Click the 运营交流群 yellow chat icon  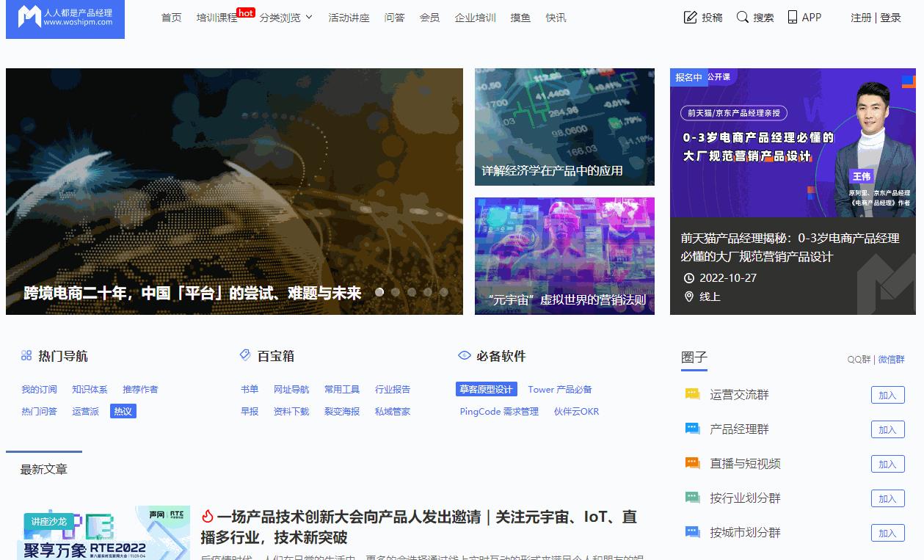[x=693, y=394]
